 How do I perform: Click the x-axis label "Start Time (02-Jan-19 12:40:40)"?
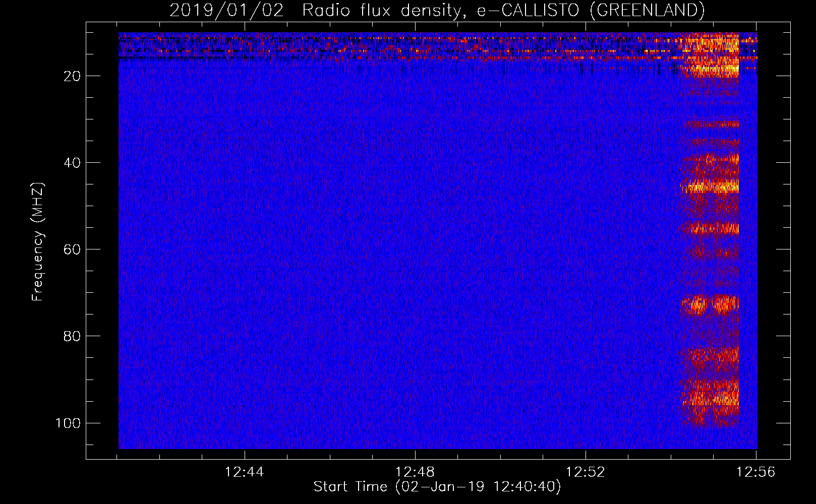(437, 487)
